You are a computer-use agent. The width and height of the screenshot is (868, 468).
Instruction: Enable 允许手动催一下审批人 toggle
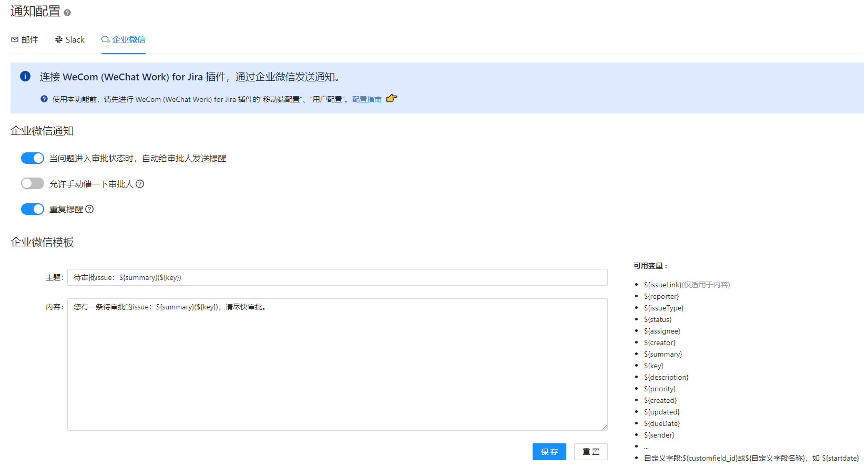pyautogui.click(x=33, y=183)
